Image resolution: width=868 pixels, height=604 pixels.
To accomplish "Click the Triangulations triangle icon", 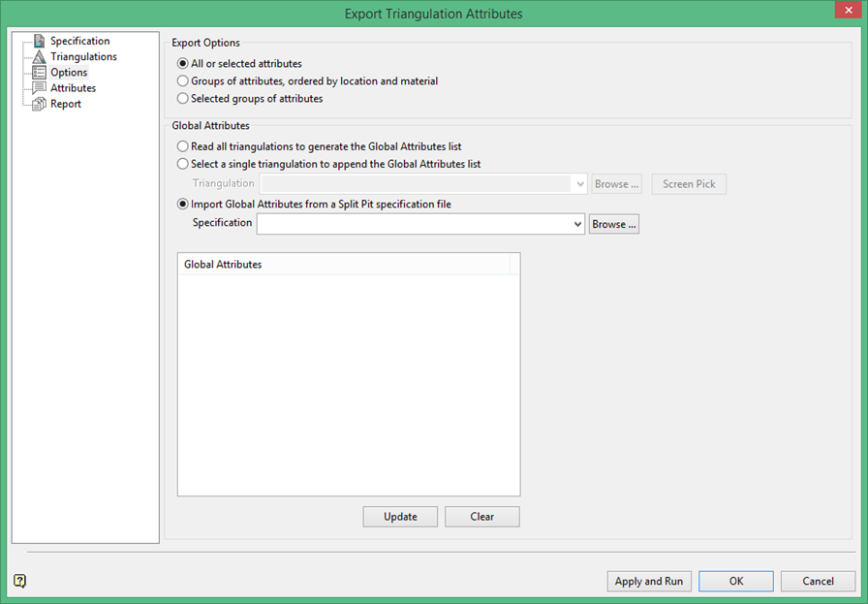I will 39,56.
